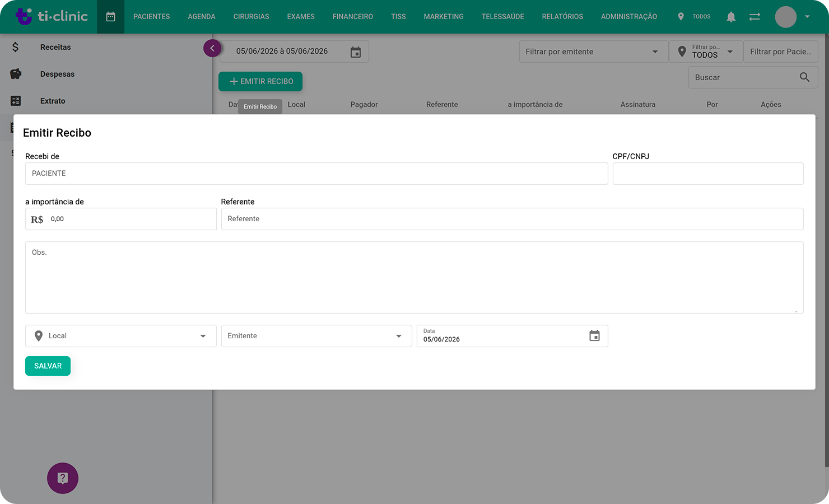Click the TODOS location selector in header
The image size is (829, 504).
[x=694, y=17]
